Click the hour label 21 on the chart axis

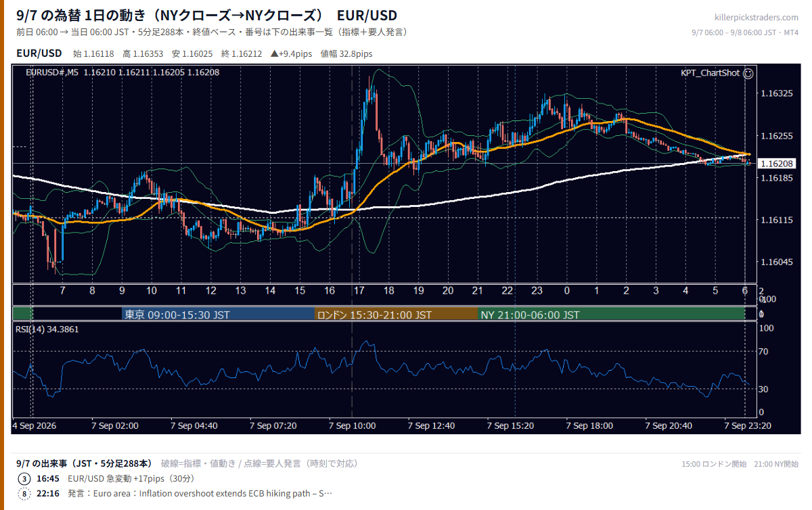[x=477, y=291]
